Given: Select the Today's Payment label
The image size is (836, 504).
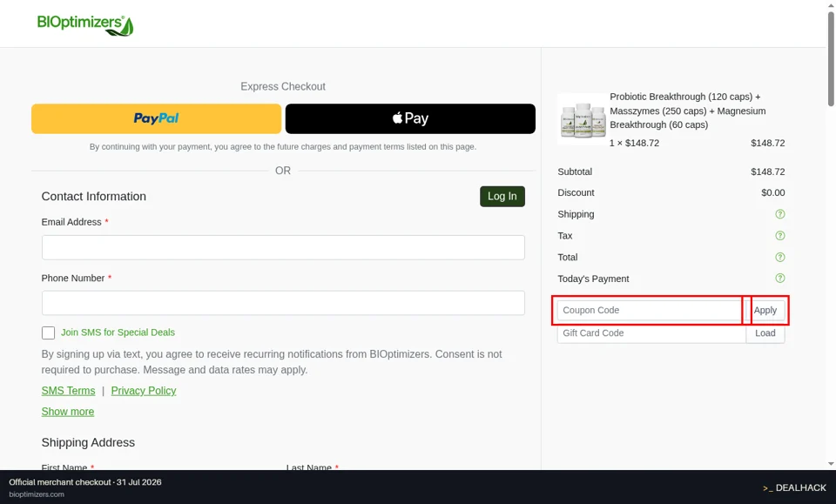Looking at the screenshot, I should [593, 279].
